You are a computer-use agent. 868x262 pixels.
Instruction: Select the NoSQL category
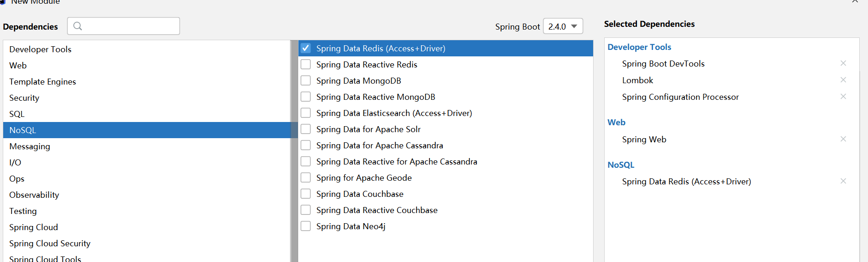[147, 130]
